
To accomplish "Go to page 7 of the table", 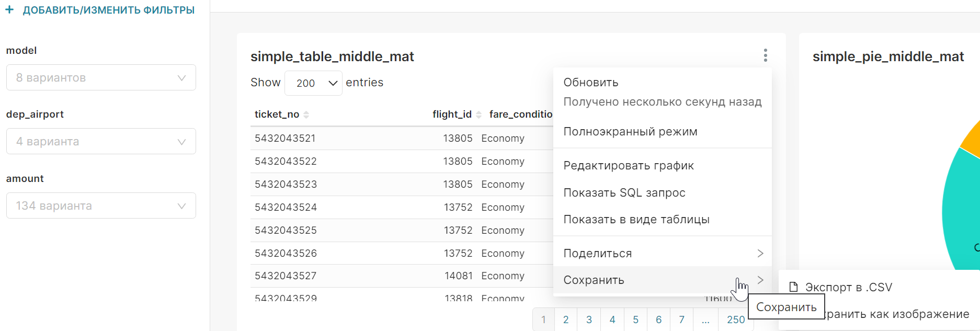I will pos(681,319).
